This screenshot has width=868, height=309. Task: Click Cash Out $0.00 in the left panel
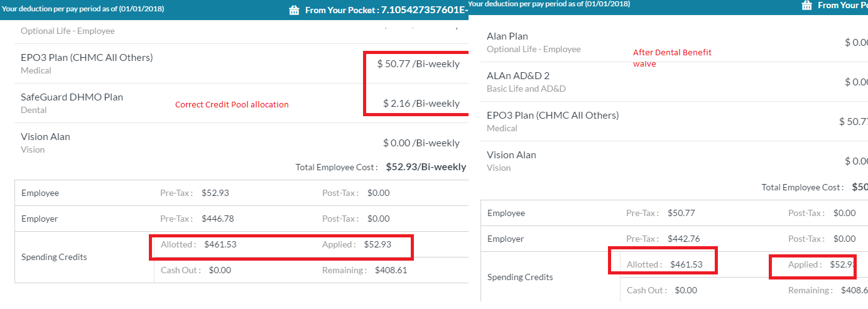196,270
